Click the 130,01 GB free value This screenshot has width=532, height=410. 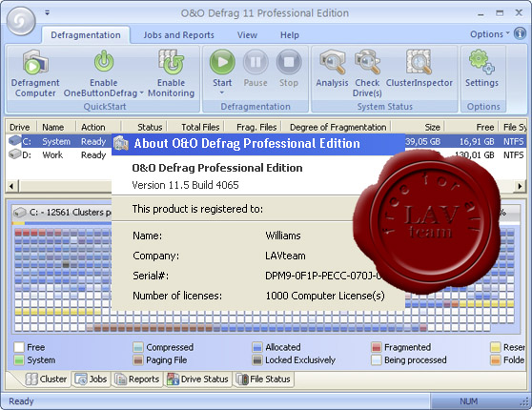475,155
